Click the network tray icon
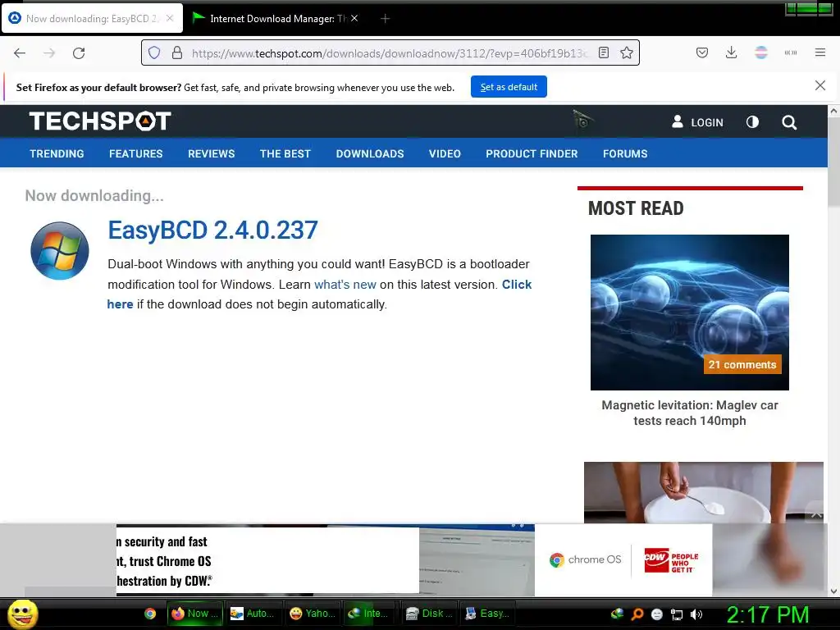This screenshot has width=840, height=630. 677,614
